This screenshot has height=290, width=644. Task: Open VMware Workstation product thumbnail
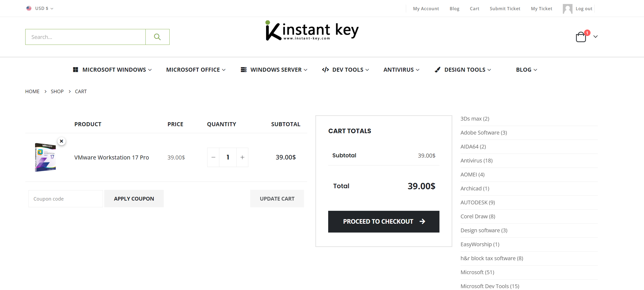coord(45,157)
